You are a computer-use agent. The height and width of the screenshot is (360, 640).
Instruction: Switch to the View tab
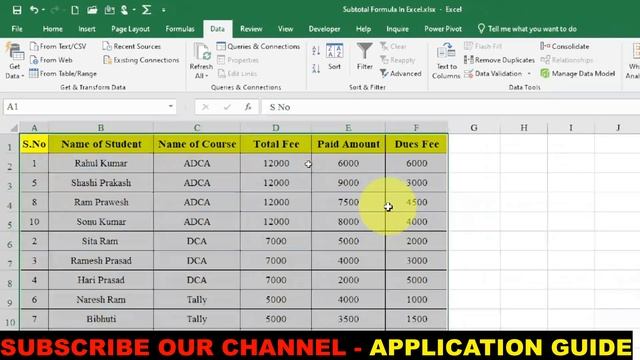[x=285, y=29]
